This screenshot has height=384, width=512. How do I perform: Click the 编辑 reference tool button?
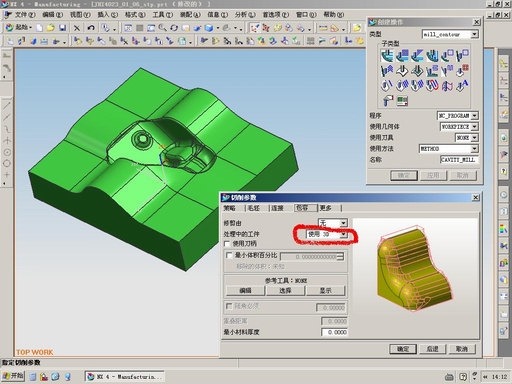[245, 291]
